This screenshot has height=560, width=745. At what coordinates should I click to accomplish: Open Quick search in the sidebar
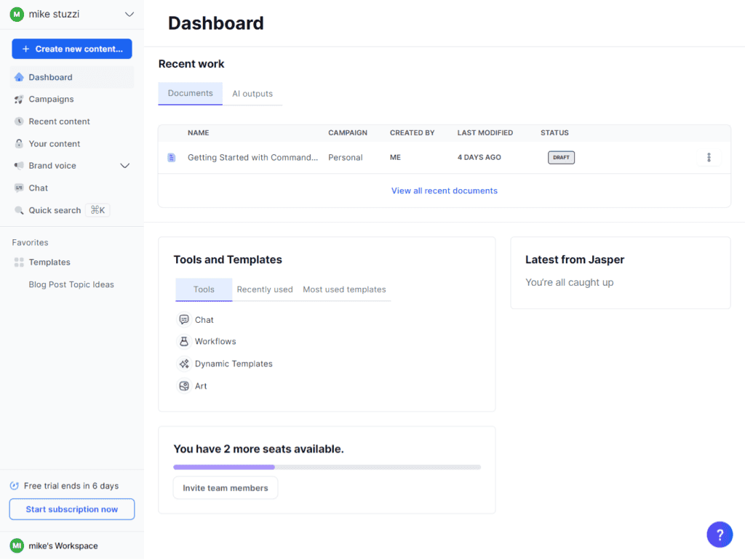(x=55, y=210)
